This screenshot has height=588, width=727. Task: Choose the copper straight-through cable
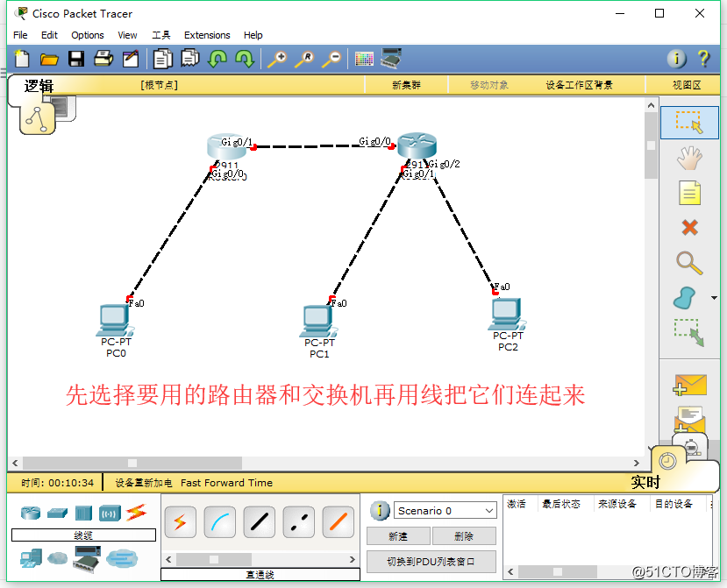[x=260, y=522]
